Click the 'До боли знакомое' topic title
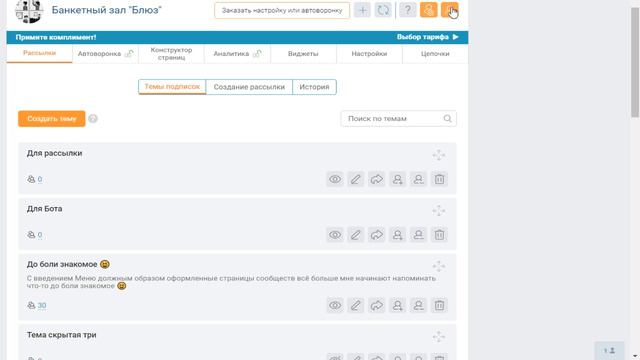The height and width of the screenshot is (360, 640). [62, 264]
